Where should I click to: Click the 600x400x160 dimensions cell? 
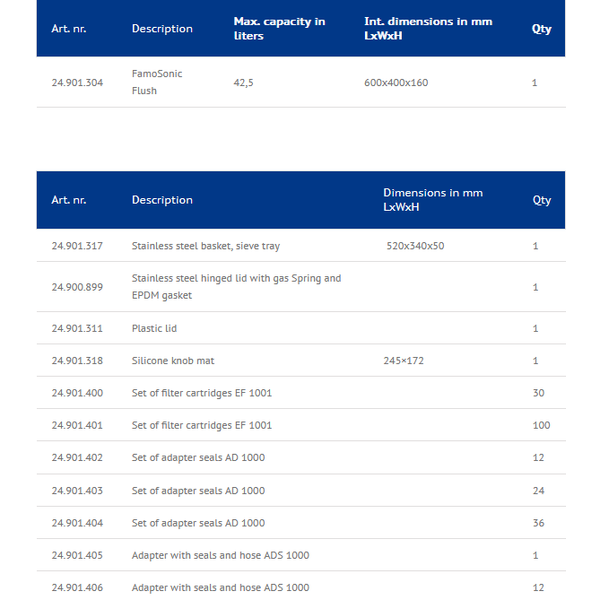point(396,83)
